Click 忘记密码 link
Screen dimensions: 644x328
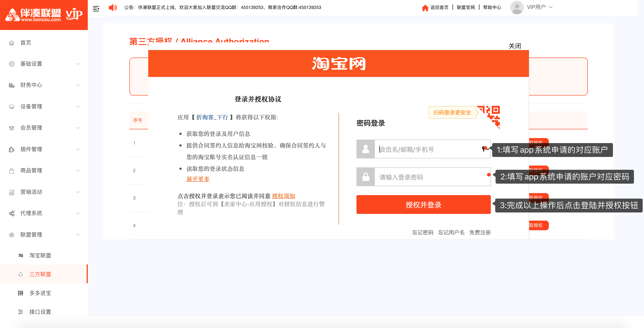pos(423,232)
